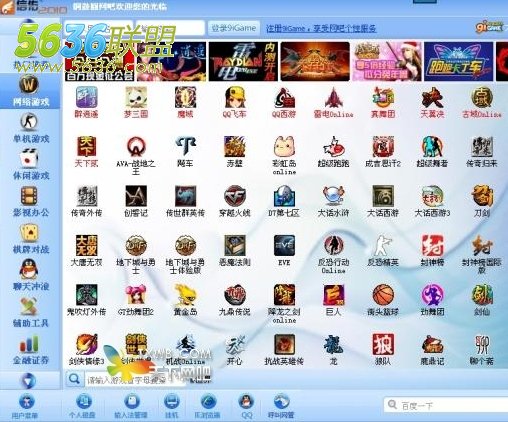Open the 棋牌对战 category

pyautogui.click(x=30, y=239)
